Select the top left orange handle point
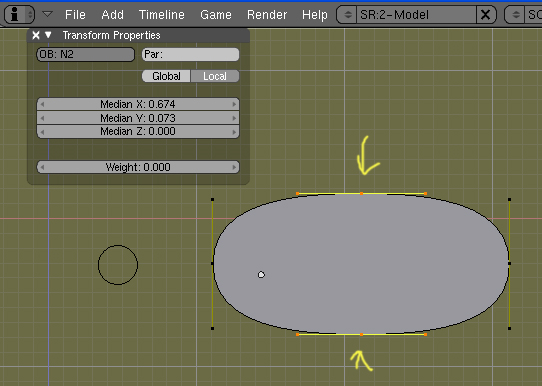 [298, 194]
